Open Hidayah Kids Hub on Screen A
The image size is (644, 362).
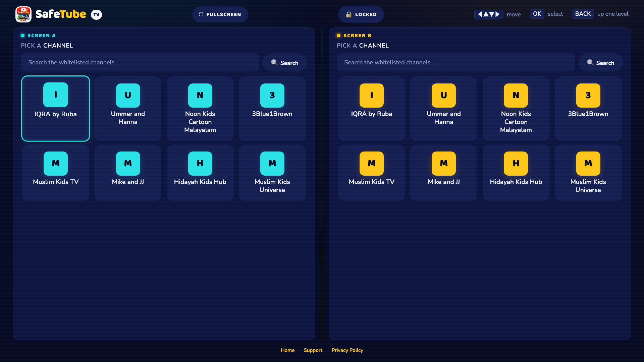(200, 173)
